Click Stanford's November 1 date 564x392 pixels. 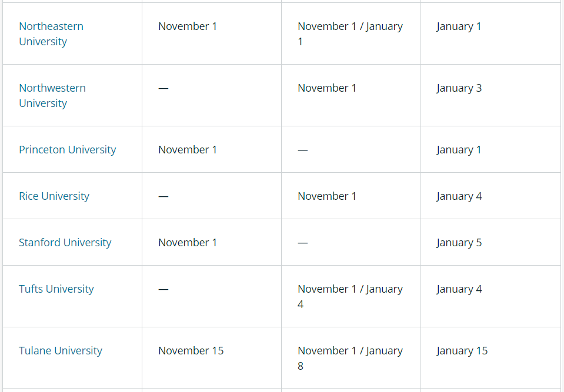188,243
